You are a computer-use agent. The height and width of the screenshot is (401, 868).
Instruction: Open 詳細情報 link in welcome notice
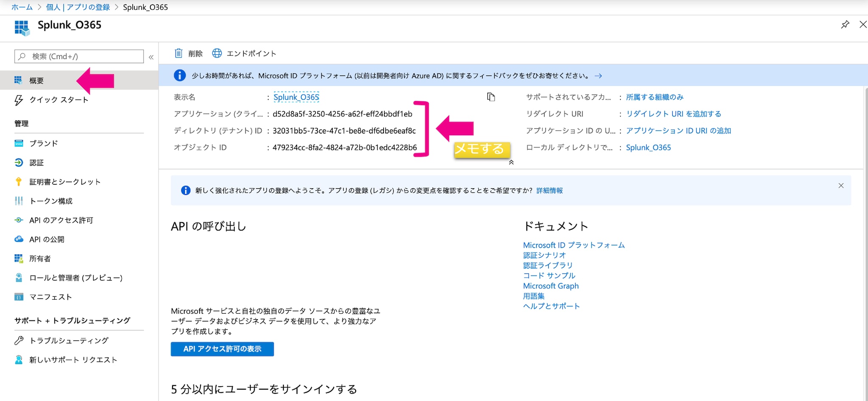(x=550, y=190)
